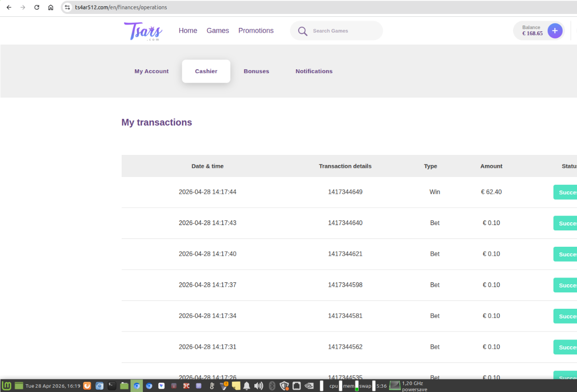This screenshot has width=577, height=392.
Task: Click the Success status of the Win transaction
Action: coord(566,192)
